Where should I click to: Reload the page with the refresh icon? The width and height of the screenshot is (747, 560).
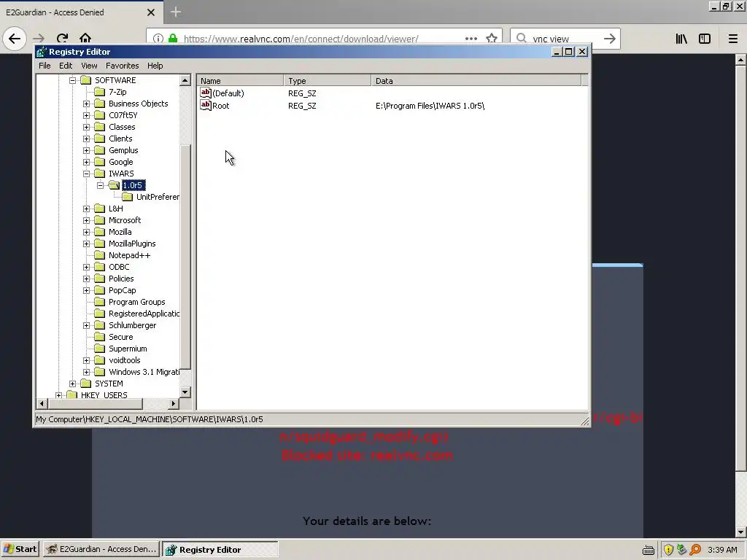coord(62,39)
